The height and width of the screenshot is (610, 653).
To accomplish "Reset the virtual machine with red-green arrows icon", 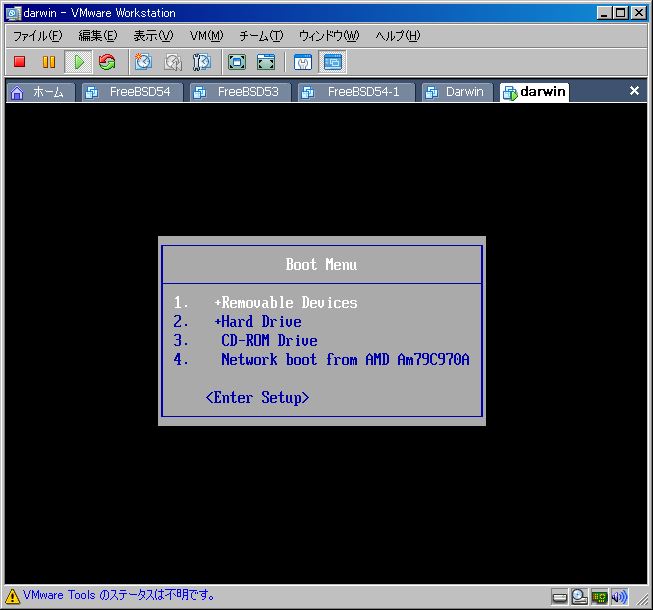I will (107, 62).
